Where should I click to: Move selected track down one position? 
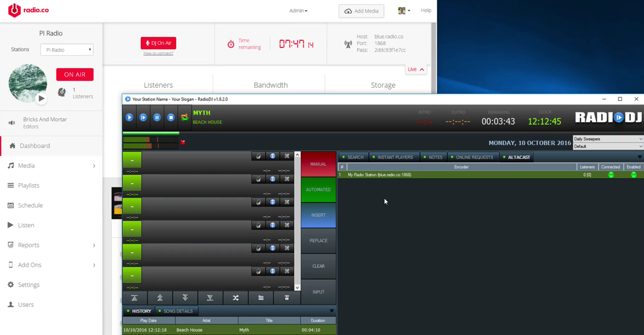[185, 298]
